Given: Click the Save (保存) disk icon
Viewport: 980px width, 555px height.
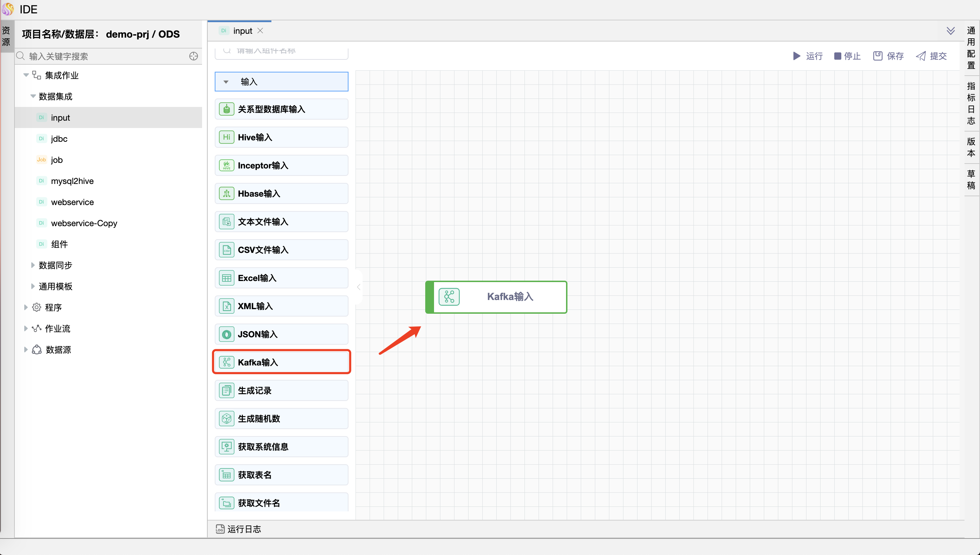Looking at the screenshot, I should [878, 56].
